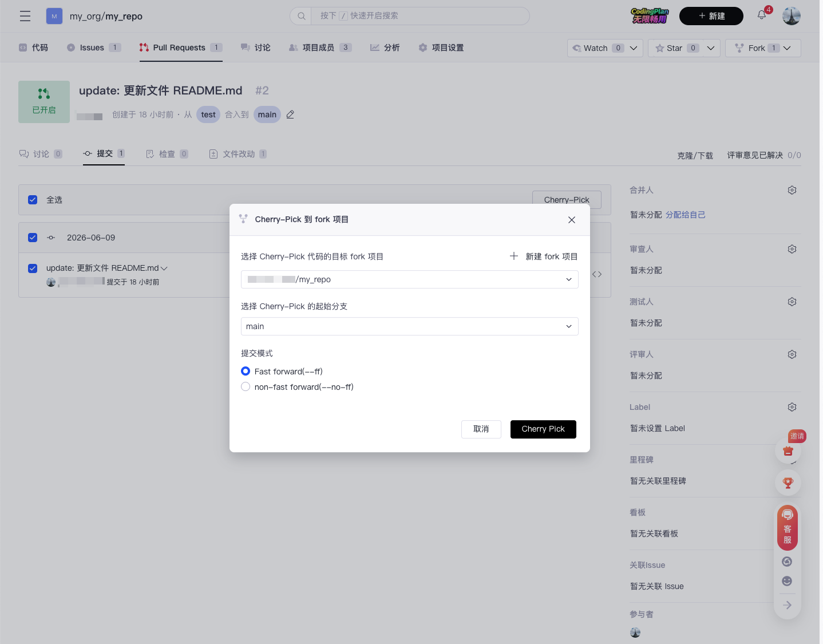The width and height of the screenshot is (823, 644).
Task: Open the 项目设置 tab
Action: point(441,48)
